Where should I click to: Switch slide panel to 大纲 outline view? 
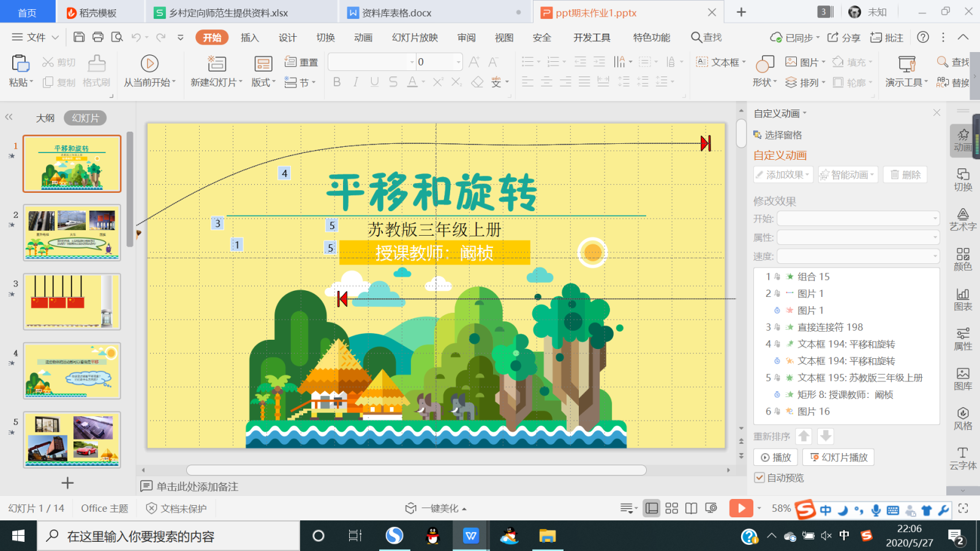[x=45, y=118]
